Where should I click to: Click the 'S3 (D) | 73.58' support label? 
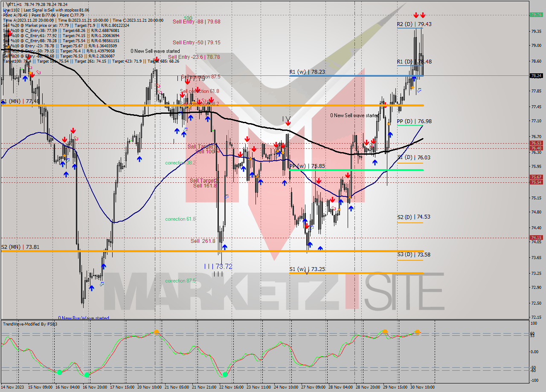point(414,255)
